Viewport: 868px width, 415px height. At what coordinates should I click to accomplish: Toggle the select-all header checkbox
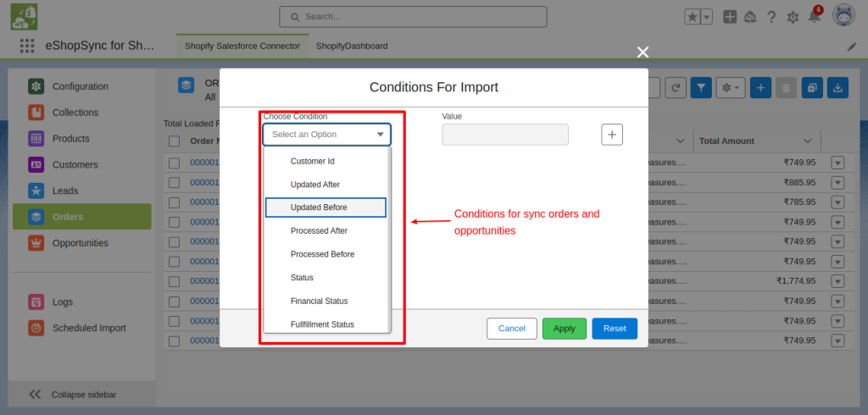click(175, 141)
